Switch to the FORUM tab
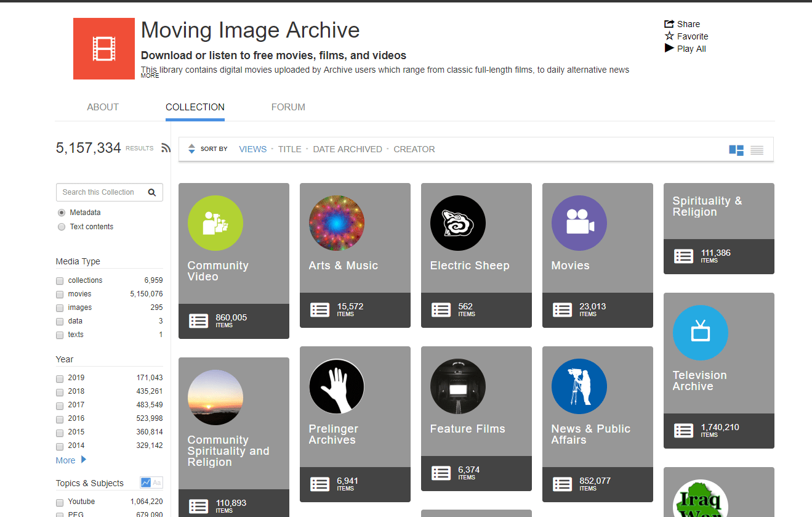 (288, 107)
